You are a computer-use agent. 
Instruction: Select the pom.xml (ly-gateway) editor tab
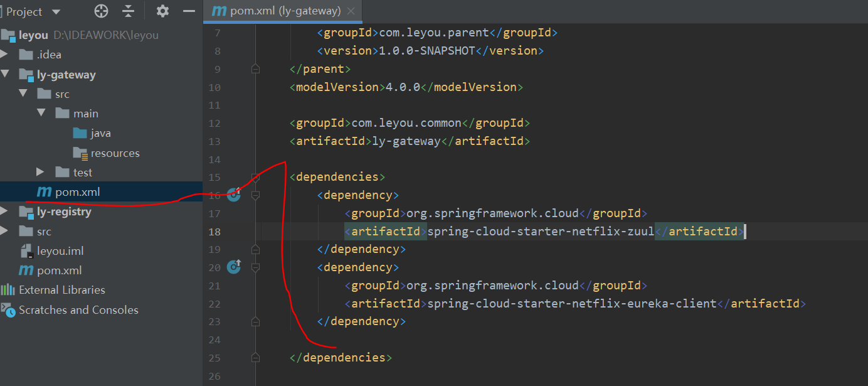tap(283, 11)
